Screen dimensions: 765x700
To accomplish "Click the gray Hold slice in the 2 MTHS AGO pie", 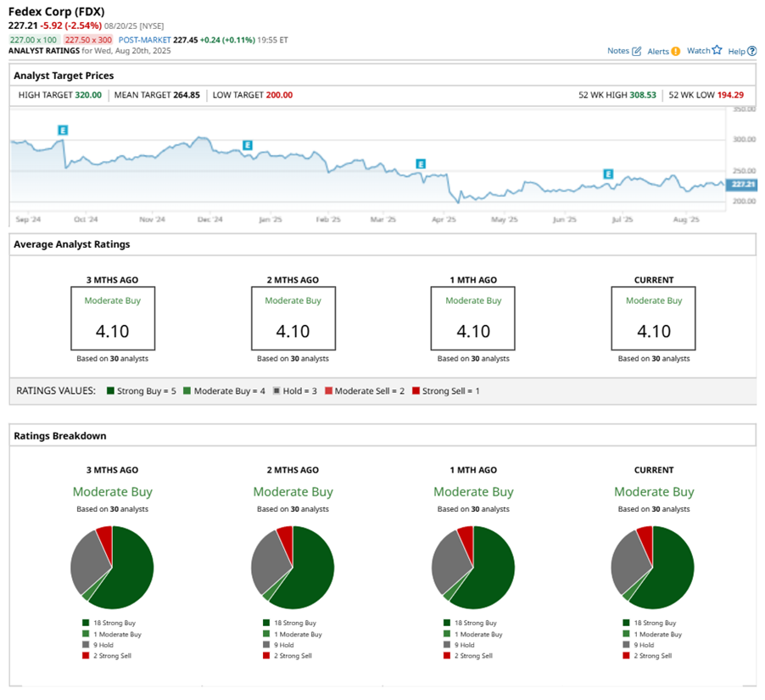I will (x=271, y=562).
